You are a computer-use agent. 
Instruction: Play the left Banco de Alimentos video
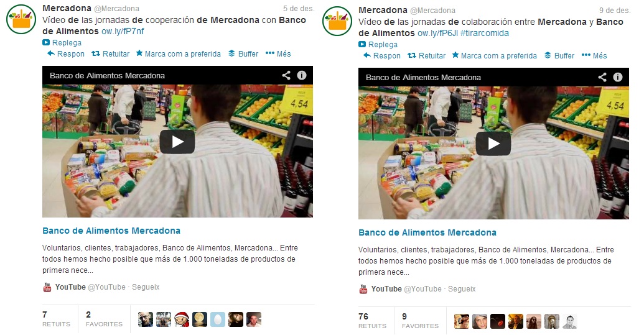tap(177, 142)
